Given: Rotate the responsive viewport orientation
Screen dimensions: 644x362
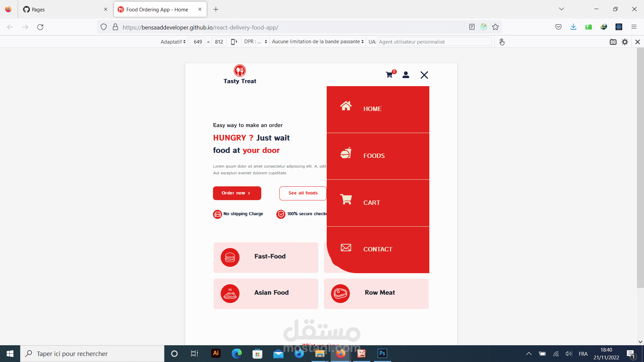Looking at the screenshot, I should [x=234, y=42].
